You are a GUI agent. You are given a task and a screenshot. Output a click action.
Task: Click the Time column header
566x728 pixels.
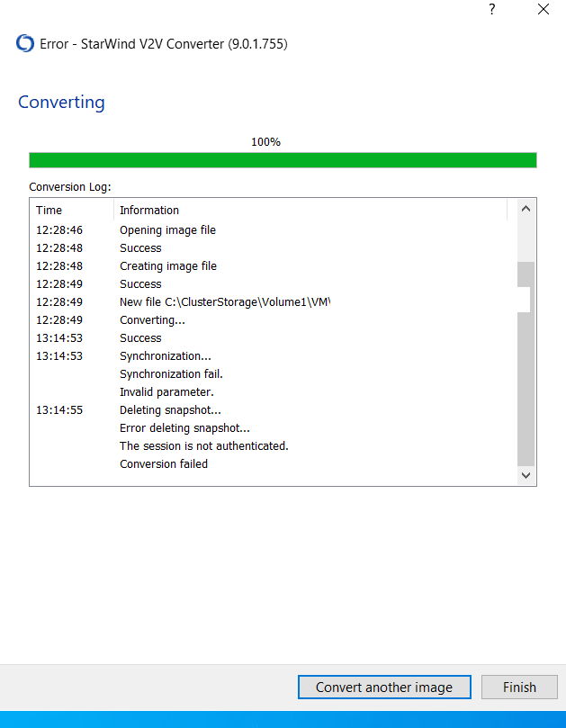click(x=74, y=211)
